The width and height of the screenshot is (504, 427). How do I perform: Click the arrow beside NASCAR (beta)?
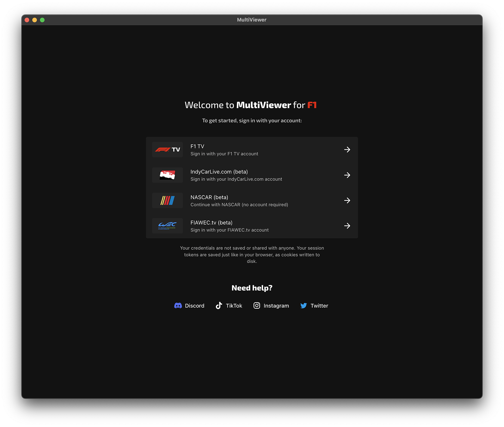(347, 200)
